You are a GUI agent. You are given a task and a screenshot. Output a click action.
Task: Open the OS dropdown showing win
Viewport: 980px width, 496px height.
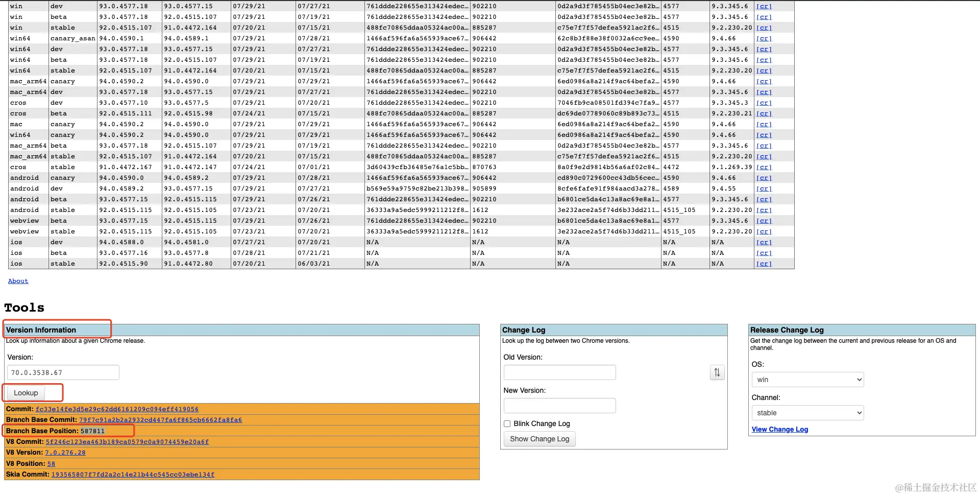click(807, 380)
